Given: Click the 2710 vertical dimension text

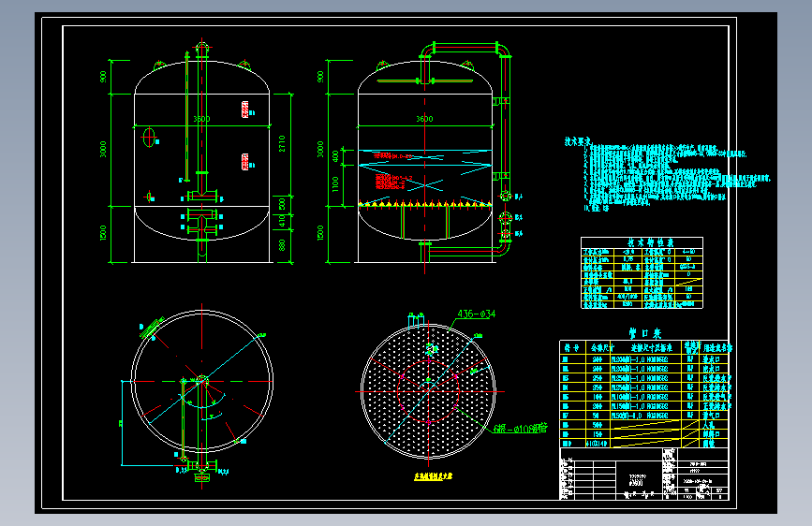Looking at the screenshot, I should (x=282, y=143).
